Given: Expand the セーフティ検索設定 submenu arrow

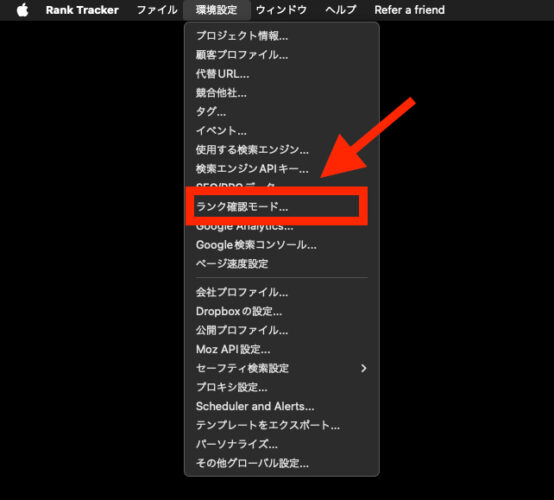Looking at the screenshot, I should point(364,369).
